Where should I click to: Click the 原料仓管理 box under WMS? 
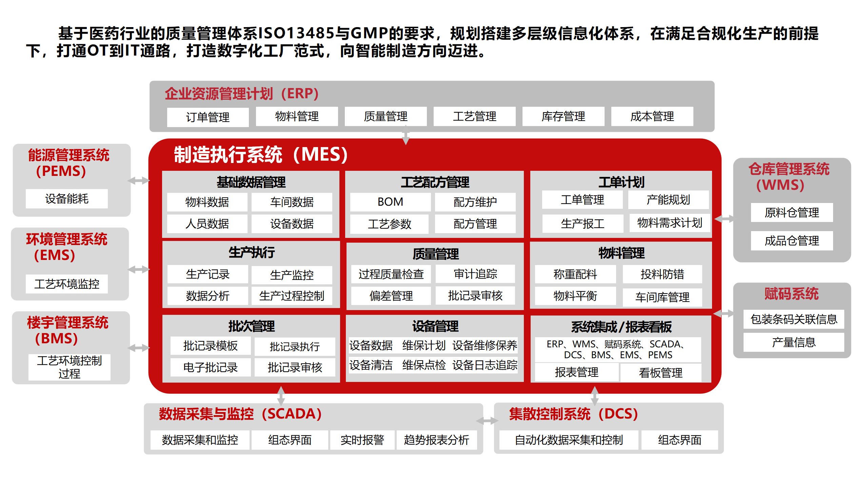(x=792, y=213)
